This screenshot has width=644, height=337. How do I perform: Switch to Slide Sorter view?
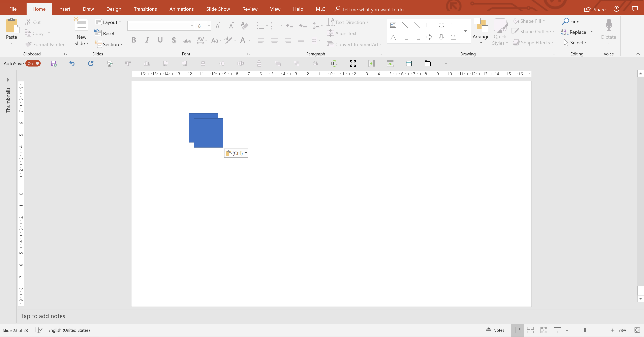tap(530, 330)
